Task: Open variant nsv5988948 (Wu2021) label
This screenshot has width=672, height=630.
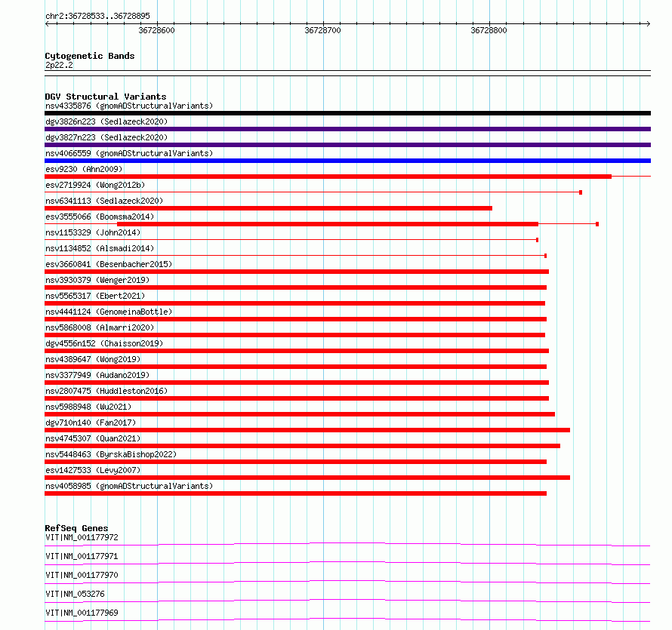Action: point(88,407)
